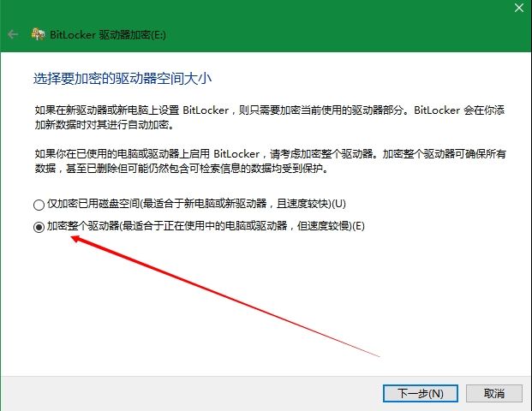This screenshot has width=532, height=411.
Task: Click the (U) shortcut hint of first option
Action: (x=338, y=204)
